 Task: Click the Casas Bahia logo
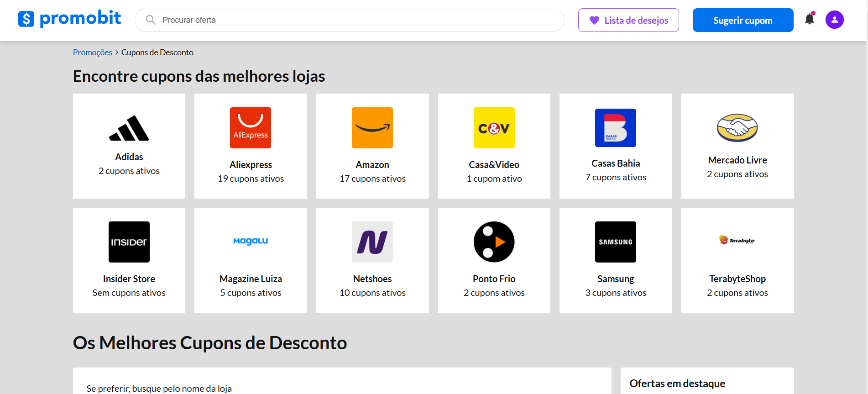point(616,128)
